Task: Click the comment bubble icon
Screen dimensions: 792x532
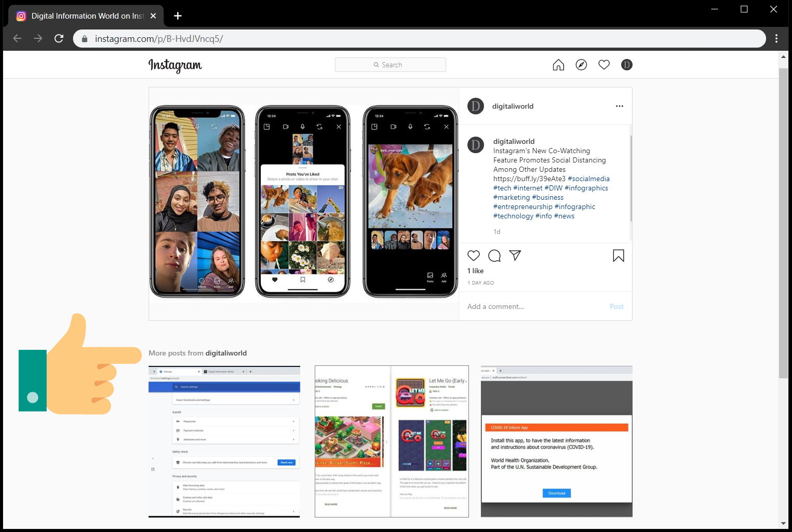Action: pyautogui.click(x=494, y=256)
